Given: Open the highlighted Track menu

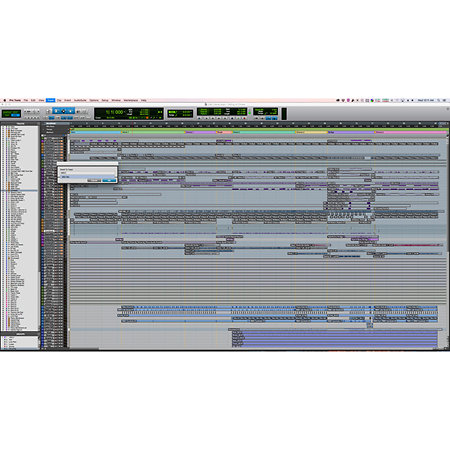Looking at the screenshot, I should click(x=51, y=100).
